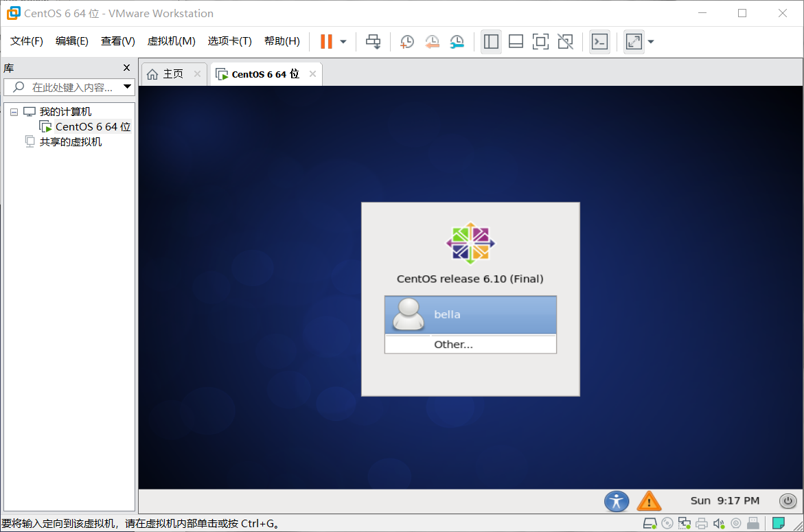The image size is (804, 532).
Task: Click the Sun 9:17 PM clock
Action: (724, 500)
